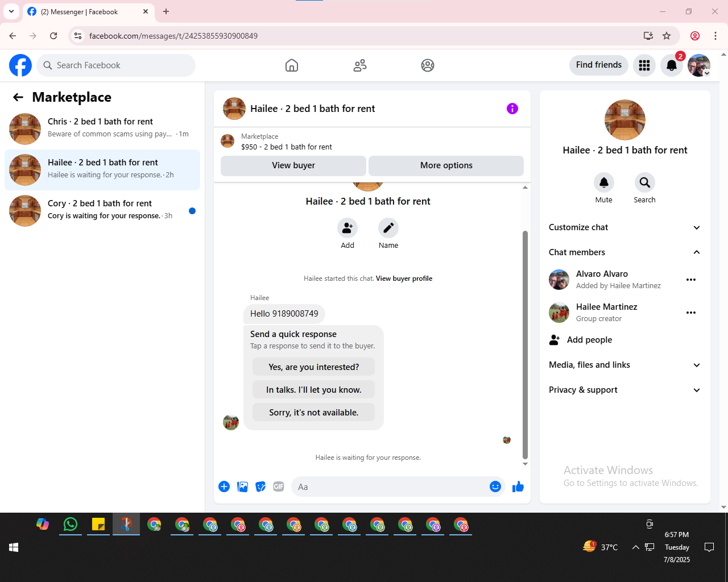This screenshot has height=582, width=728.
Task: Click the Search Facebook field
Action: point(116,65)
